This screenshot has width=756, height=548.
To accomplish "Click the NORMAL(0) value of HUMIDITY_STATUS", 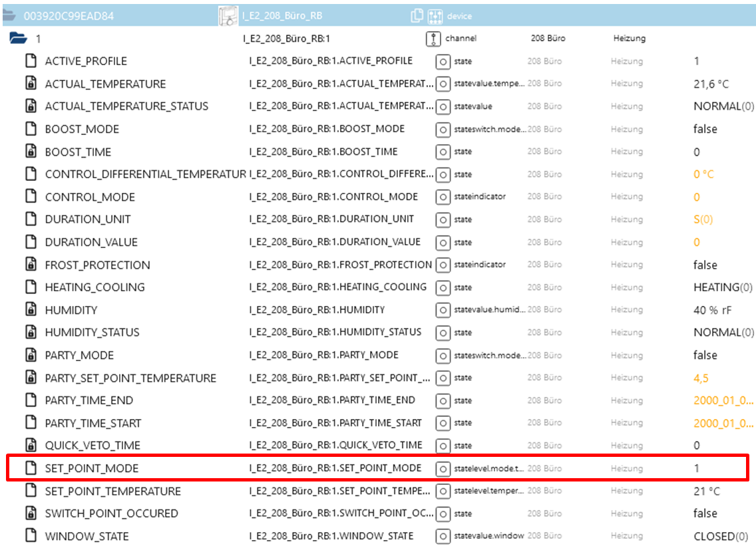I will pyautogui.click(x=723, y=333).
